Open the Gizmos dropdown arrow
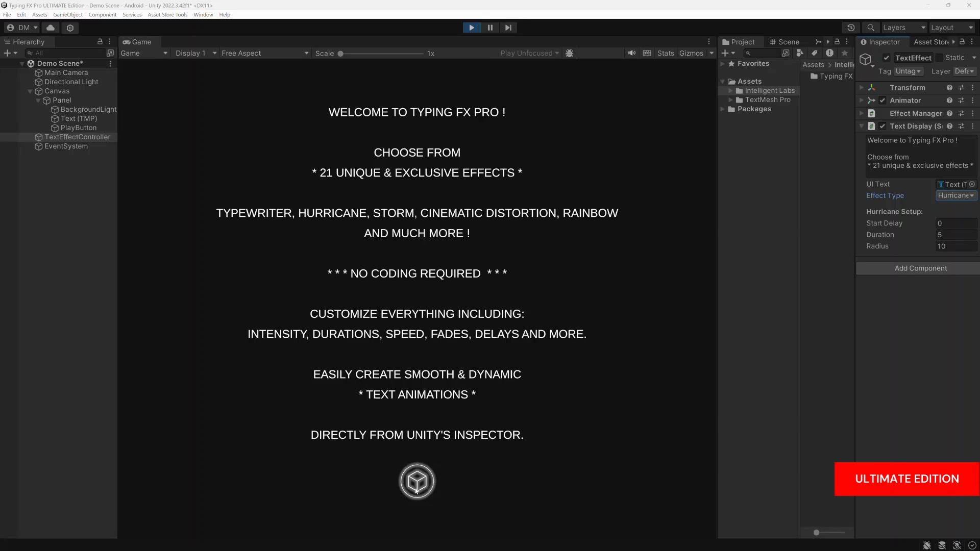980x551 pixels. click(x=712, y=53)
